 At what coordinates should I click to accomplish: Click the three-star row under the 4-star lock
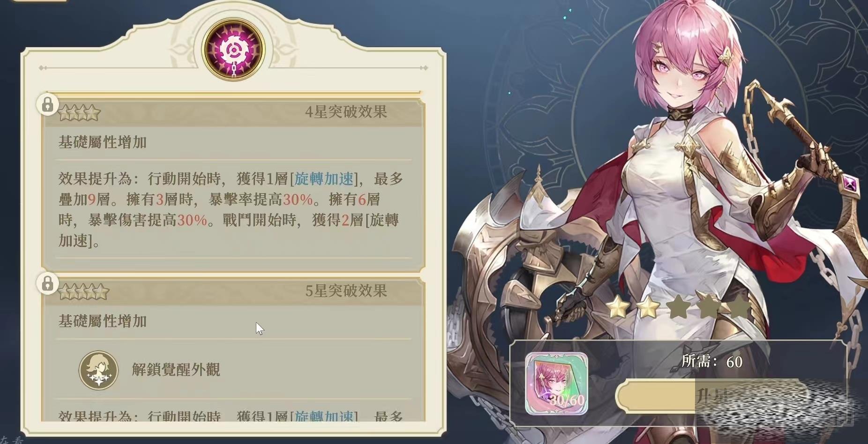click(x=79, y=113)
